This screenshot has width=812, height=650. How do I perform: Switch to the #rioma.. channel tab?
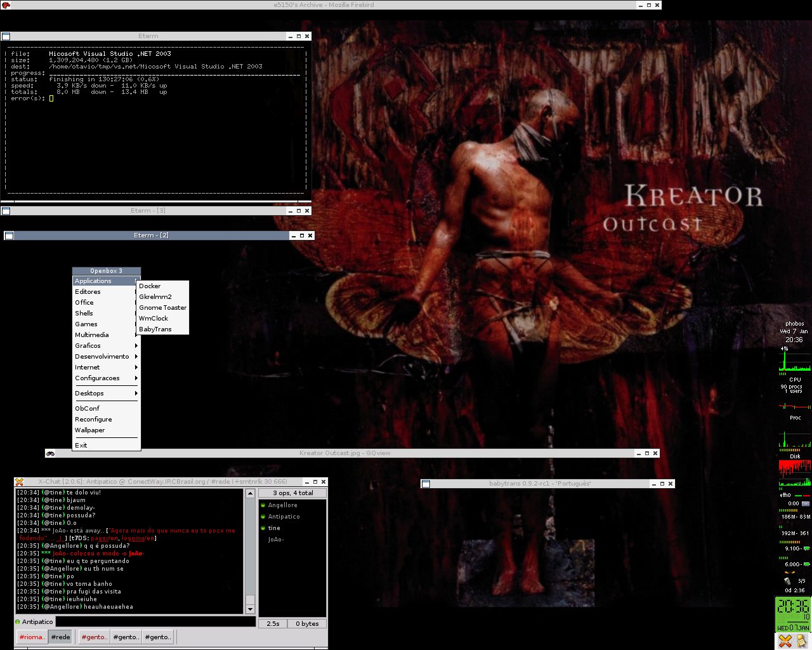coord(32,637)
